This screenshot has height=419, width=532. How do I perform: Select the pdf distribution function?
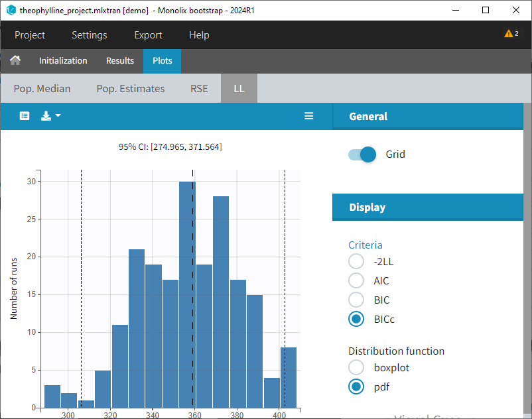tap(356, 387)
